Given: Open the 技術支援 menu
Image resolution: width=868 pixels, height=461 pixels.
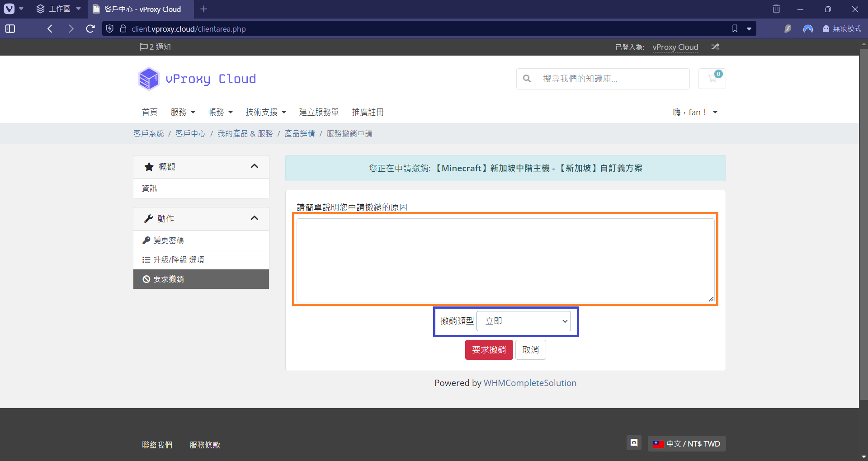Looking at the screenshot, I should pos(265,112).
